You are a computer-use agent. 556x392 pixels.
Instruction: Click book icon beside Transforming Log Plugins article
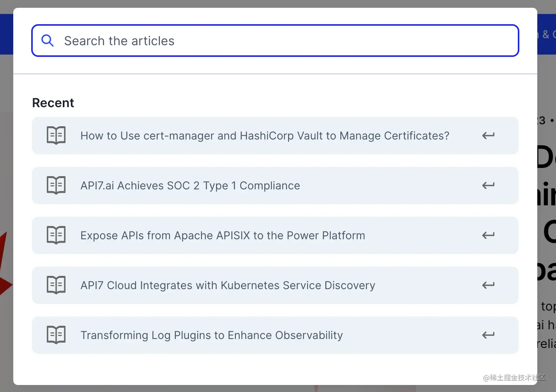(x=56, y=335)
